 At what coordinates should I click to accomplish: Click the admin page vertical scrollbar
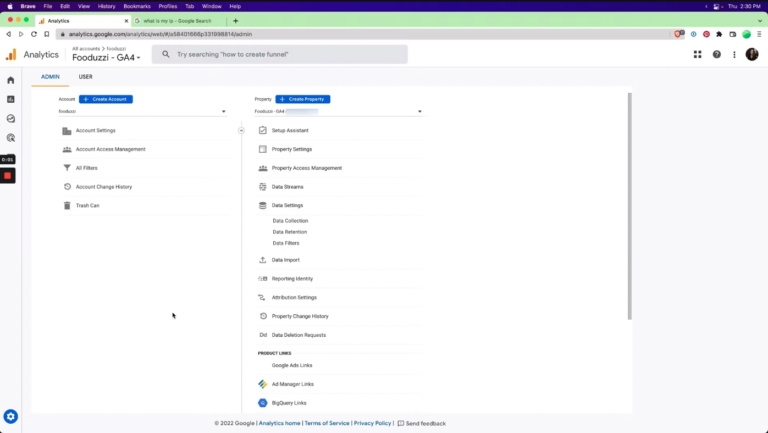pos(629,206)
